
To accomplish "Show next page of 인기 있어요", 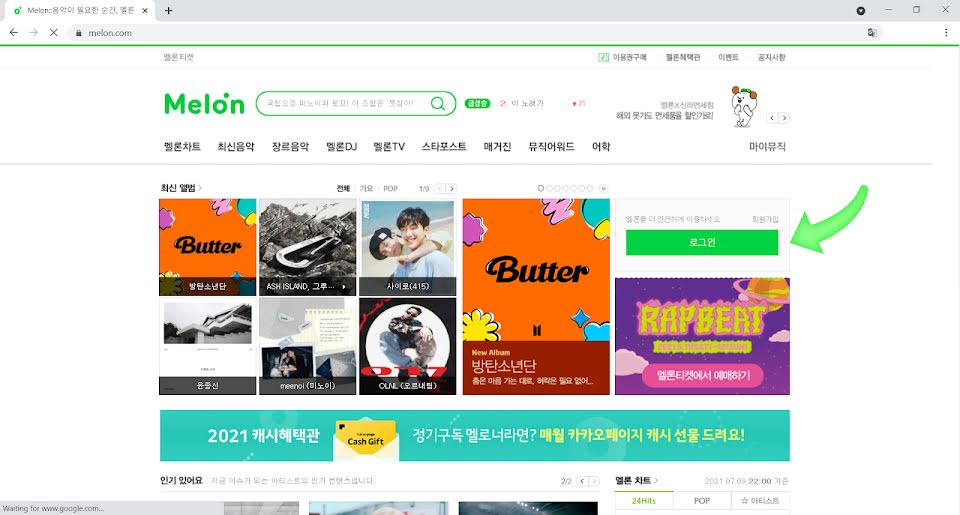I will (594, 481).
